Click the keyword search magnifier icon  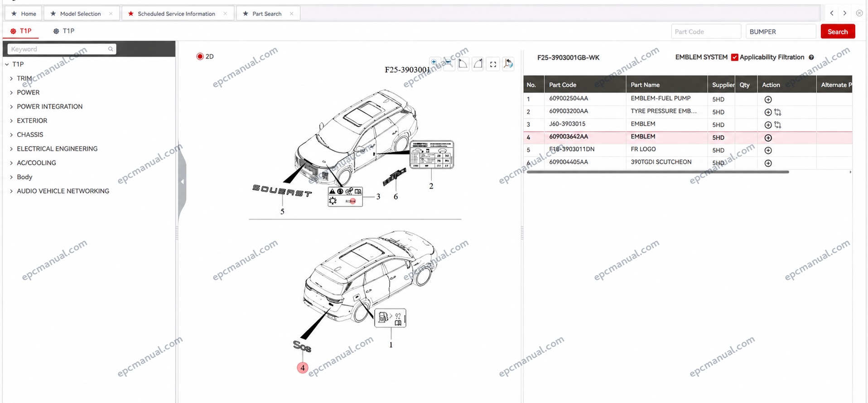point(111,49)
